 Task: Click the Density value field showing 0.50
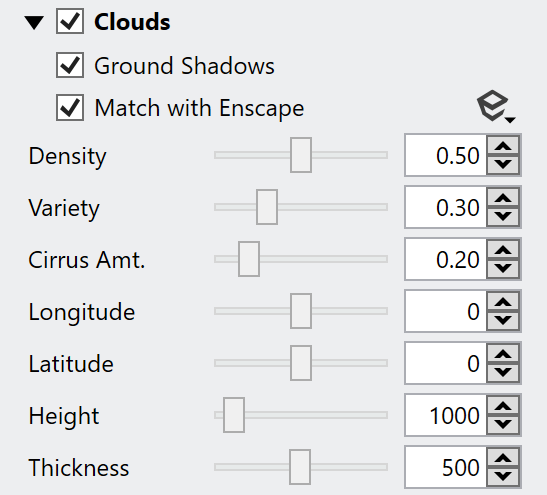(446, 155)
